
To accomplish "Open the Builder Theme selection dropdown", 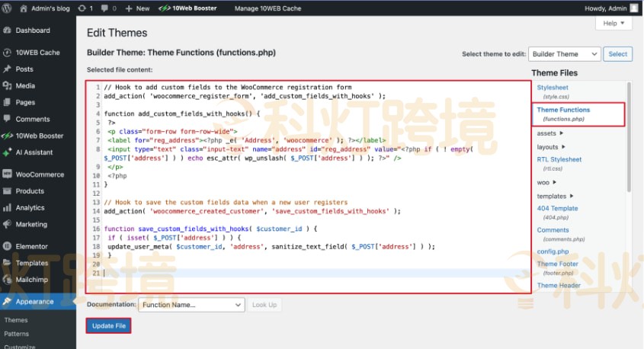I will [x=563, y=54].
